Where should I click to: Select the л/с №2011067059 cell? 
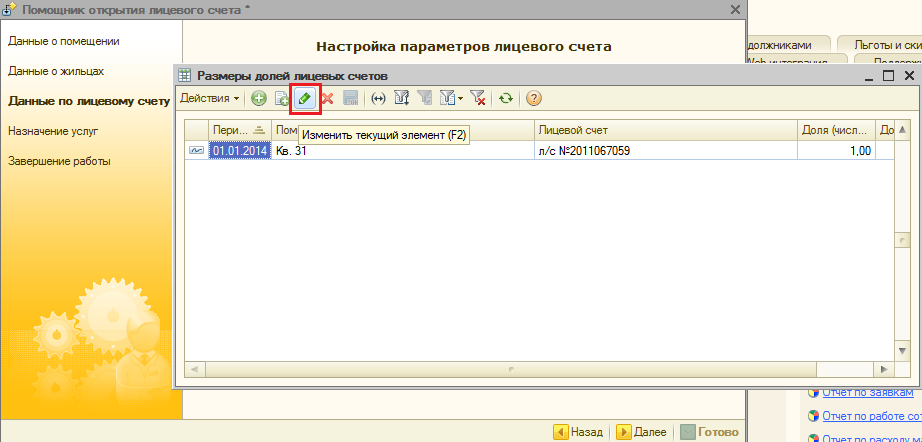pos(585,151)
